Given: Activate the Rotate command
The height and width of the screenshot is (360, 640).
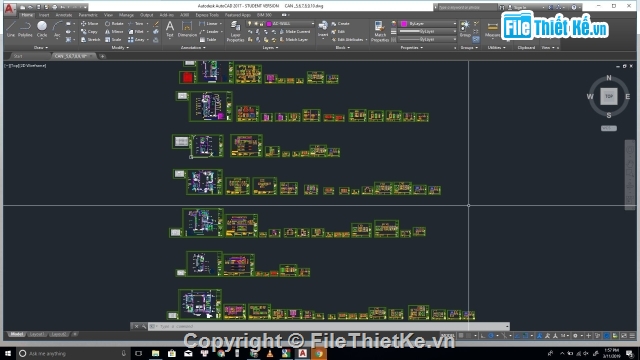Looking at the screenshot, I should (x=114, y=24).
